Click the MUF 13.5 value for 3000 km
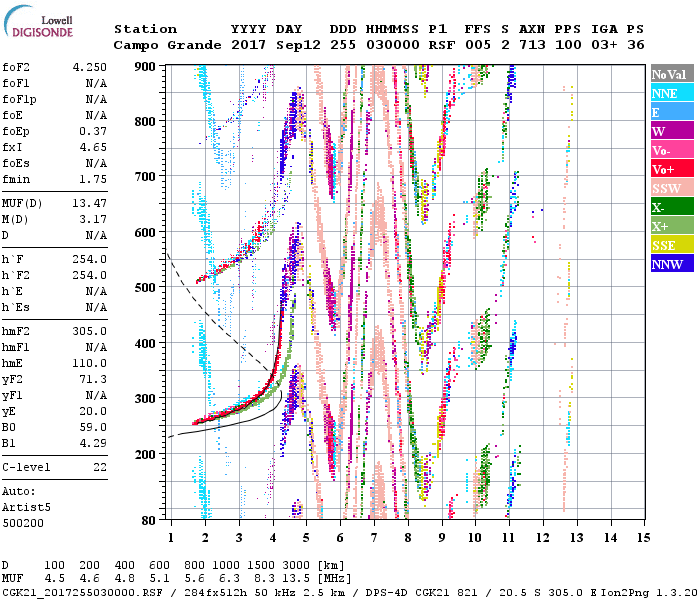The height and width of the screenshot is (600, 700). click(296, 578)
